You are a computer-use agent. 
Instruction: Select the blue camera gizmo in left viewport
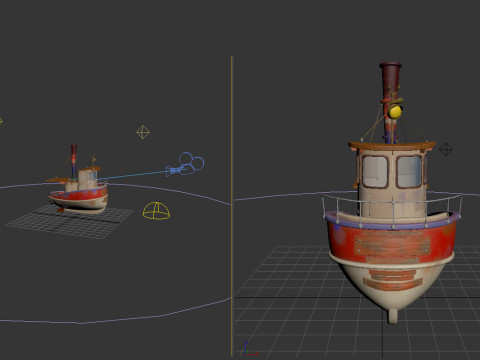(185, 164)
